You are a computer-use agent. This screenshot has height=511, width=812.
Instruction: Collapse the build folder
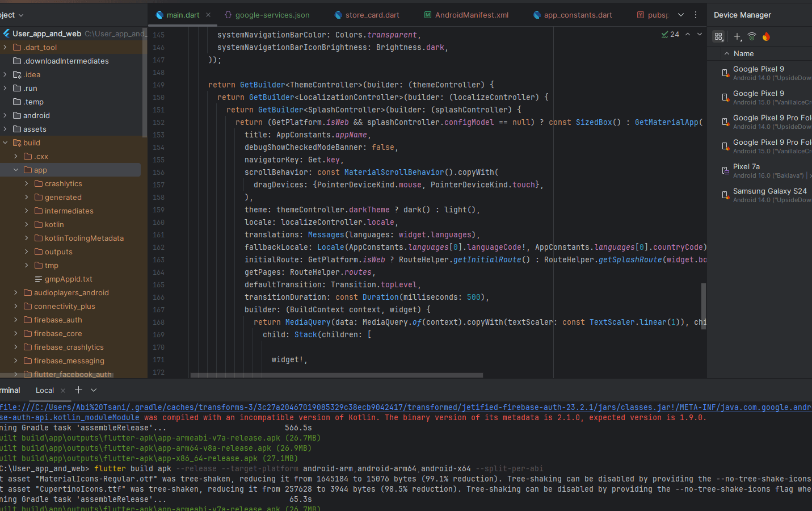[5, 143]
